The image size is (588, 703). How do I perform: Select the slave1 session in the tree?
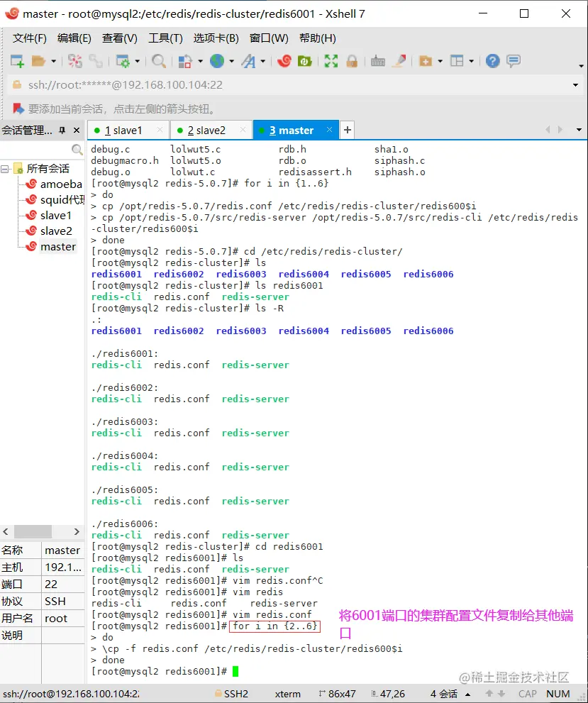coord(56,216)
